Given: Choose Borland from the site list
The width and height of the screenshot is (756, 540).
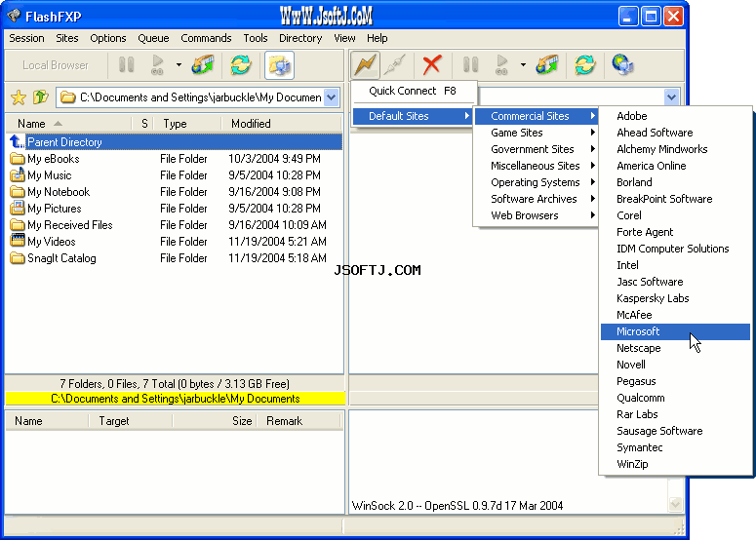Looking at the screenshot, I should 675,182.
